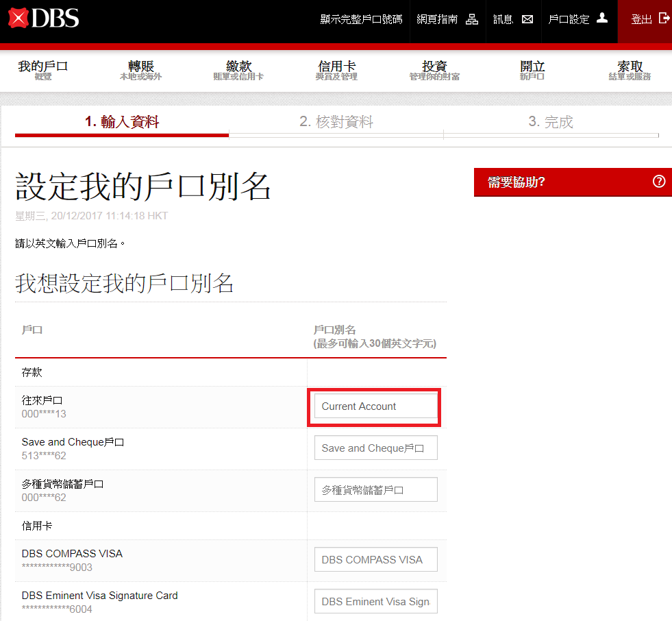Click the 需要協助 help banner
Image resolution: width=672 pixels, height=621 pixels.
coord(562,182)
